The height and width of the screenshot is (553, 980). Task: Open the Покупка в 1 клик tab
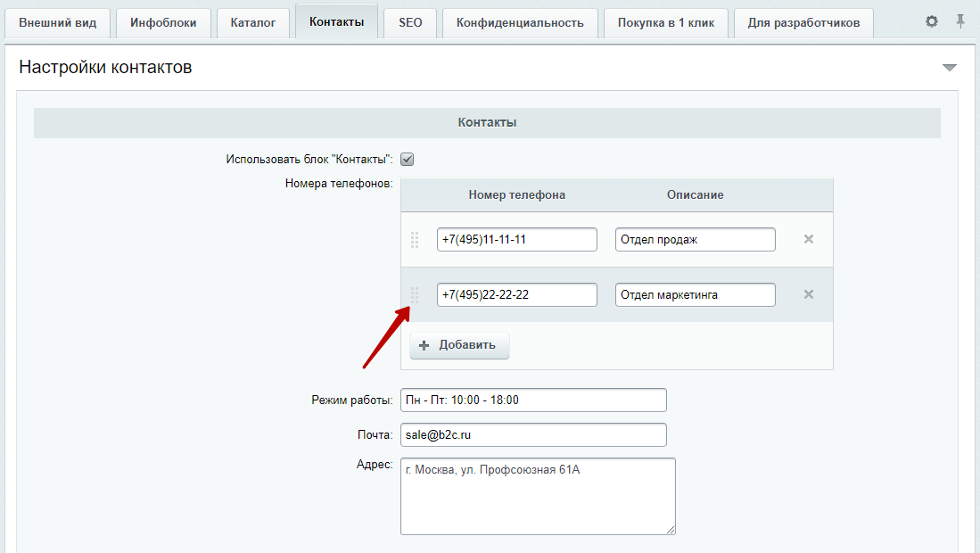[665, 23]
